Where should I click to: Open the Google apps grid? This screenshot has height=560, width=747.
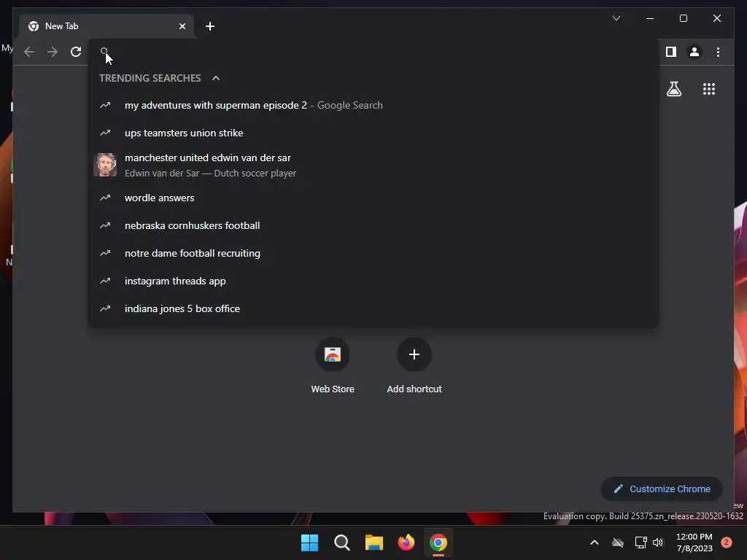709,89
